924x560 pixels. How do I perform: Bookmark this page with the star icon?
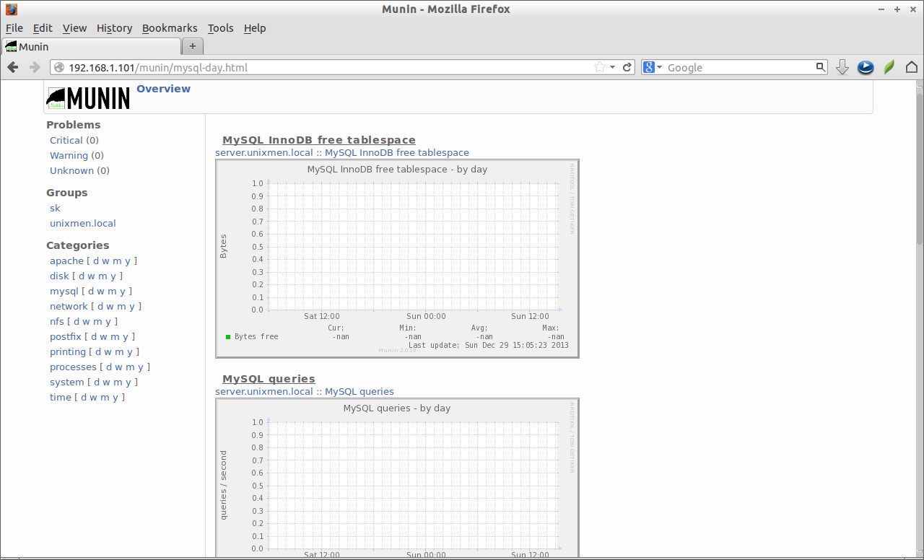[x=599, y=67]
